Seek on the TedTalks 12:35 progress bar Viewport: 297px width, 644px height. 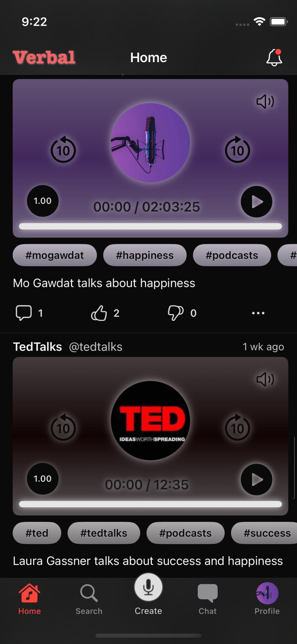coord(150,504)
